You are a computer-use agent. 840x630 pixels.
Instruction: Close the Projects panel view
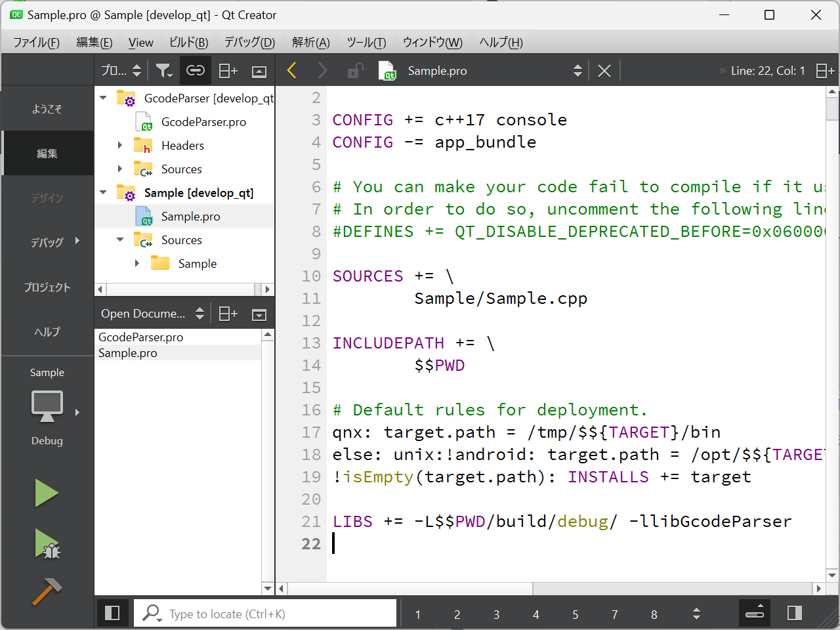pyautogui.click(x=259, y=71)
